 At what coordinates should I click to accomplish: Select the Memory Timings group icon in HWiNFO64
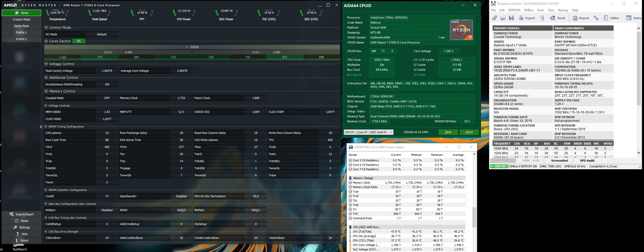pyautogui.click(x=350, y=178)
